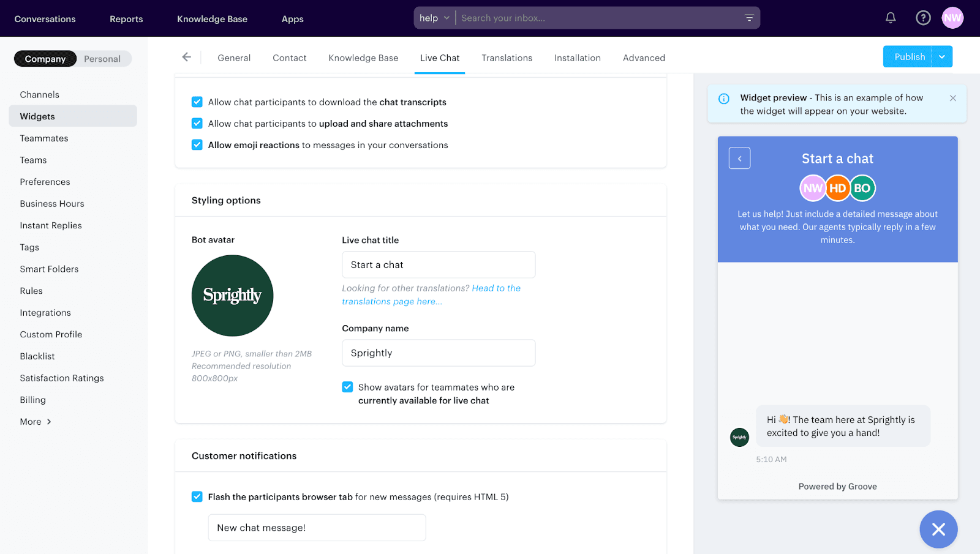Screen dimensions: 980x554
Task: Open the Reports section in the top navigation
Action: coord(126,18)
